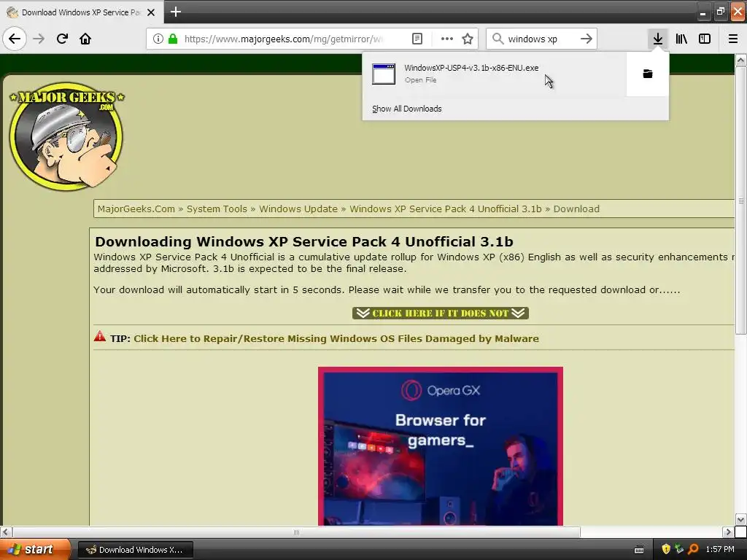Reload the current page
Image resolution: width=747 pixels, height=560 pixels.
tap(62, 39)
